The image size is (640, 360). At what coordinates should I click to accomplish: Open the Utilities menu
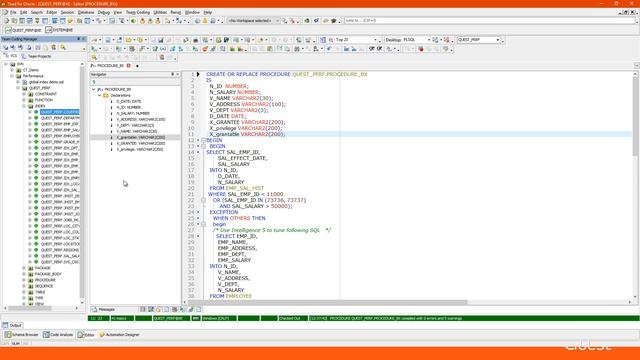(160, 13)
